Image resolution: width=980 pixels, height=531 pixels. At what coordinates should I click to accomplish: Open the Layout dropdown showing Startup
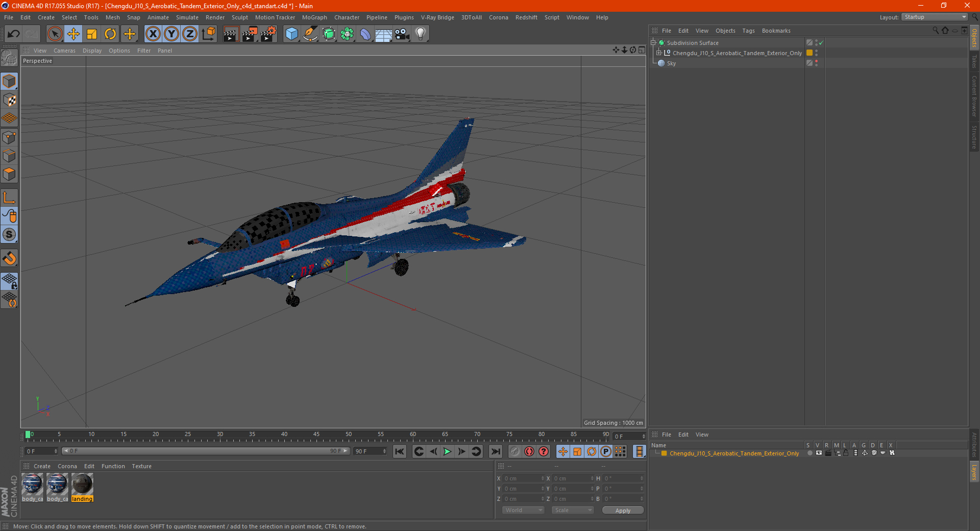935,17
